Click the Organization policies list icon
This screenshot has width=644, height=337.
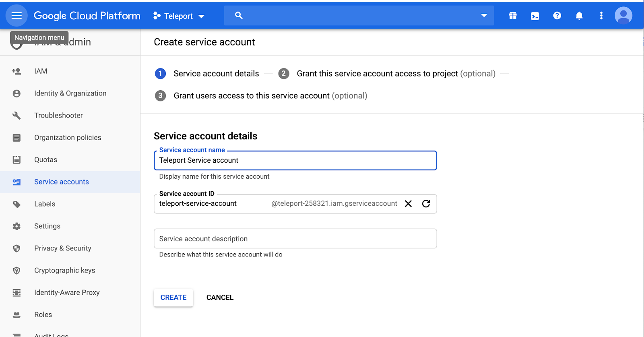pyautogui.click(x=17, y=138)
